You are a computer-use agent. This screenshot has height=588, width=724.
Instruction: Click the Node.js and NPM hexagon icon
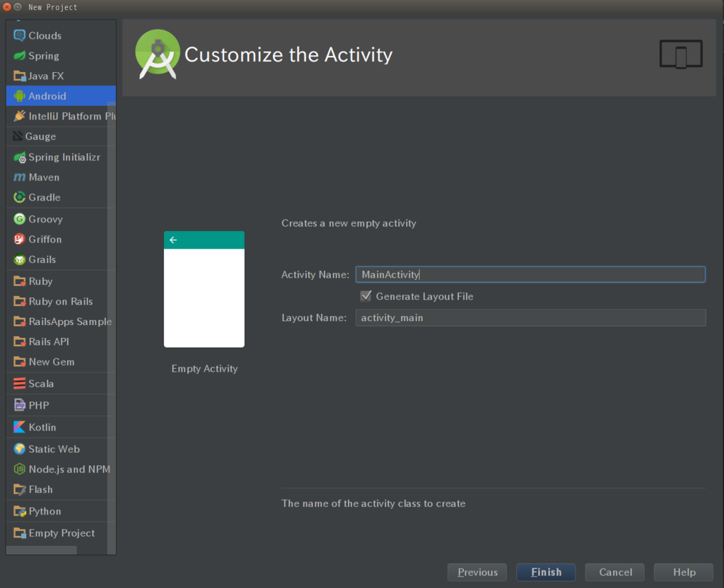[x=19, y=469]
